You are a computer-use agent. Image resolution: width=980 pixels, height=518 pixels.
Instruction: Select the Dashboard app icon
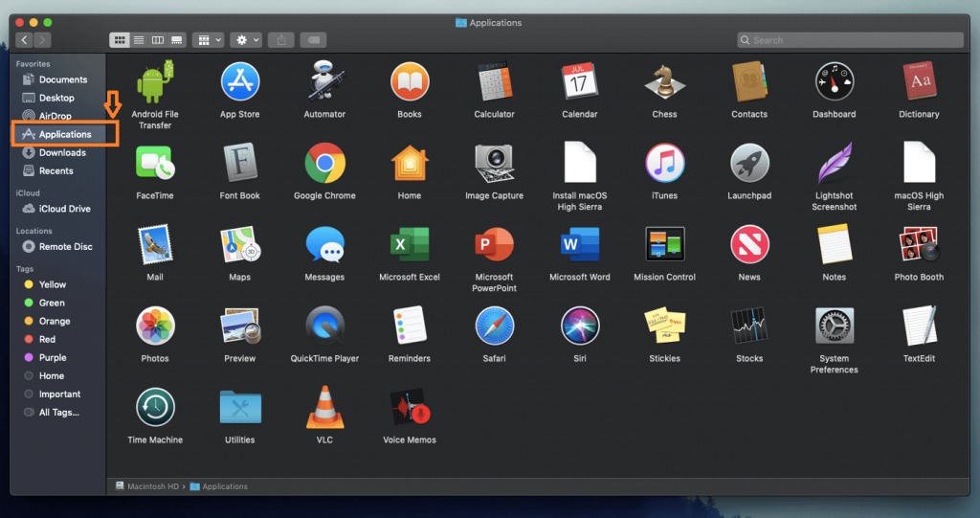pyautogui.click(x=834, y=82)
